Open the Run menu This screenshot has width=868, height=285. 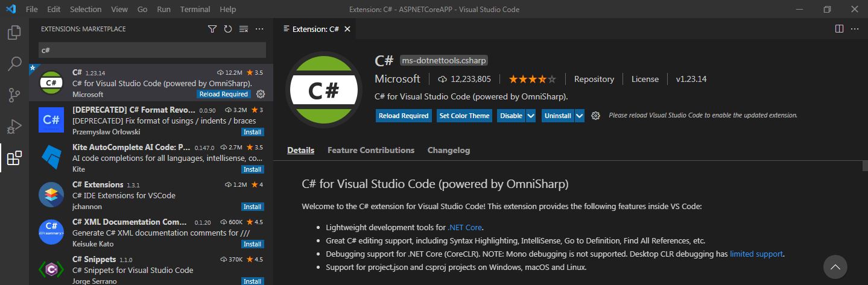[x=163, y=10]
